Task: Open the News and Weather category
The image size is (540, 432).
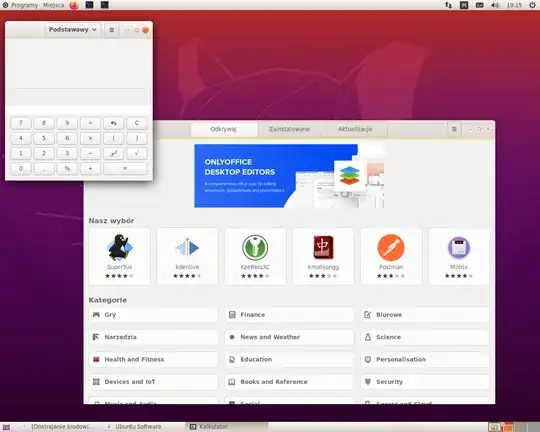Action: 289,337
